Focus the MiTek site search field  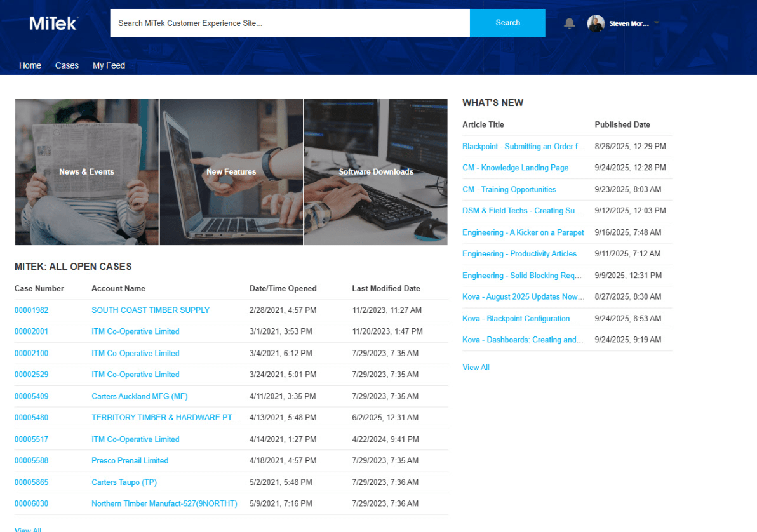click(290, 23)
